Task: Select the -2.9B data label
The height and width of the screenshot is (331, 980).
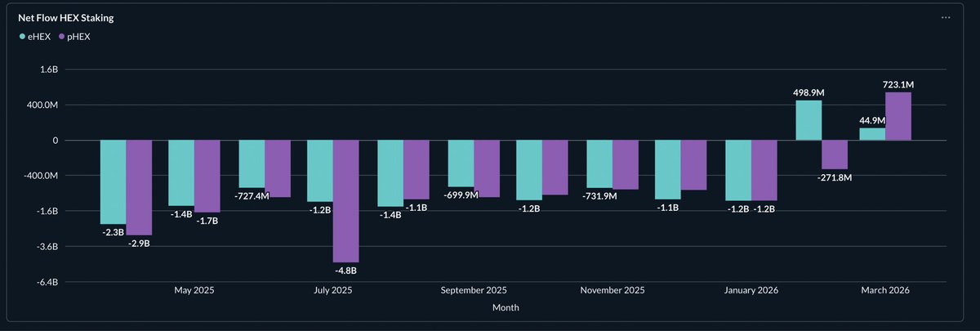Action: coord(139,244)
